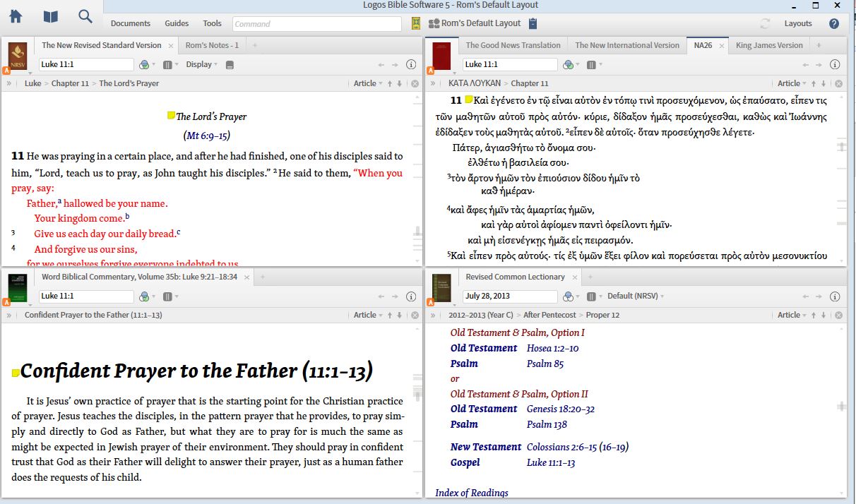The image size is (856, 504).
Task: Expand the NA26 contents sidebar chevron
Action: point(433,83)
